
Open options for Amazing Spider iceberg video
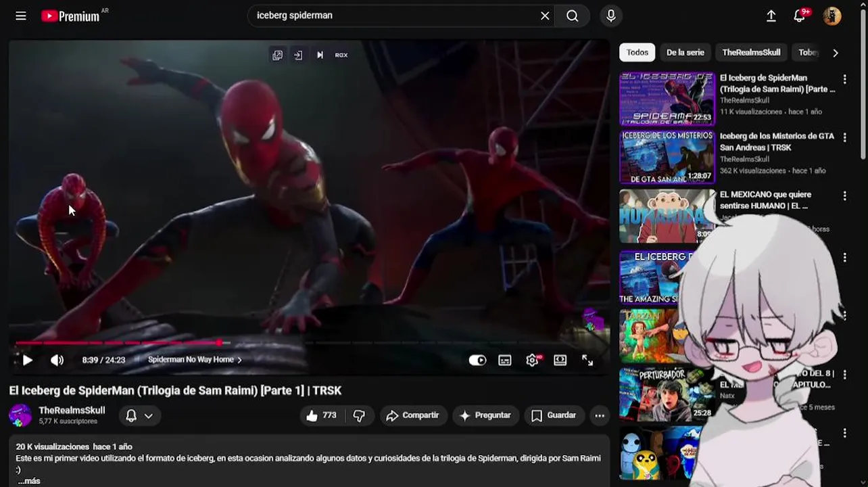pos(844,257)
